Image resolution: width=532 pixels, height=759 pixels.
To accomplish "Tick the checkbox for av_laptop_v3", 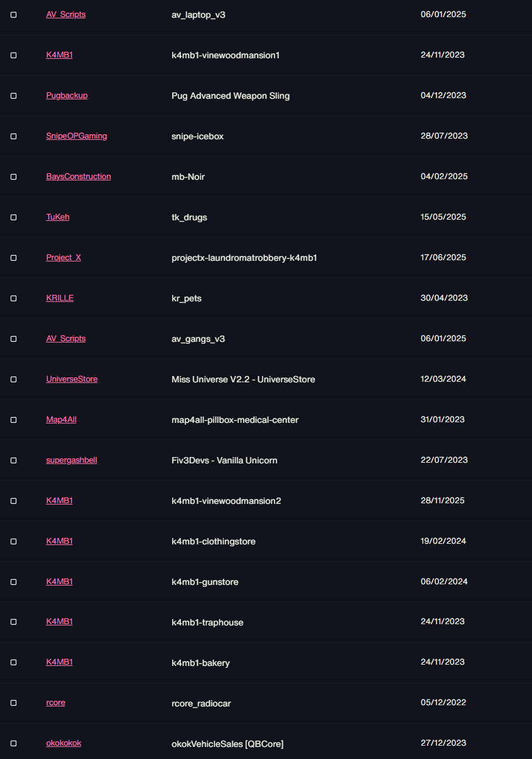I will pos(13,15).
